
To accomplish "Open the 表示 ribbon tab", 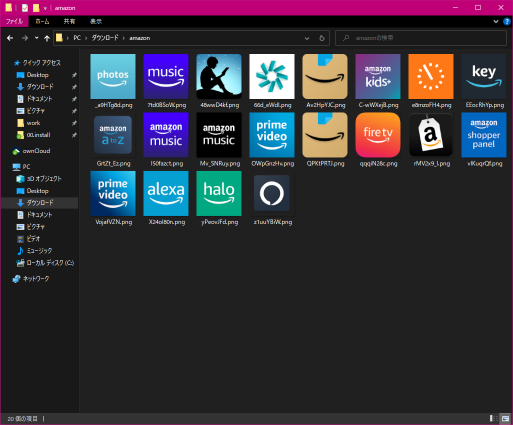I will coord(96,21).
